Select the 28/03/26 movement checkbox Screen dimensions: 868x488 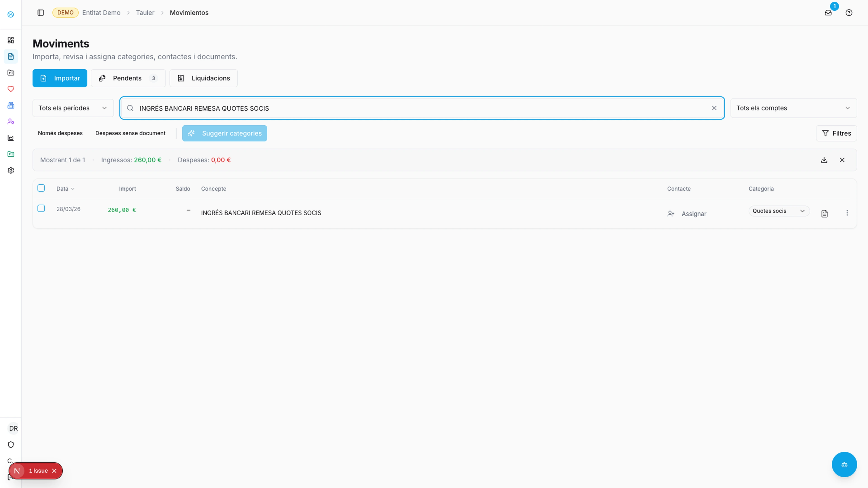click(x=41, y=209)
